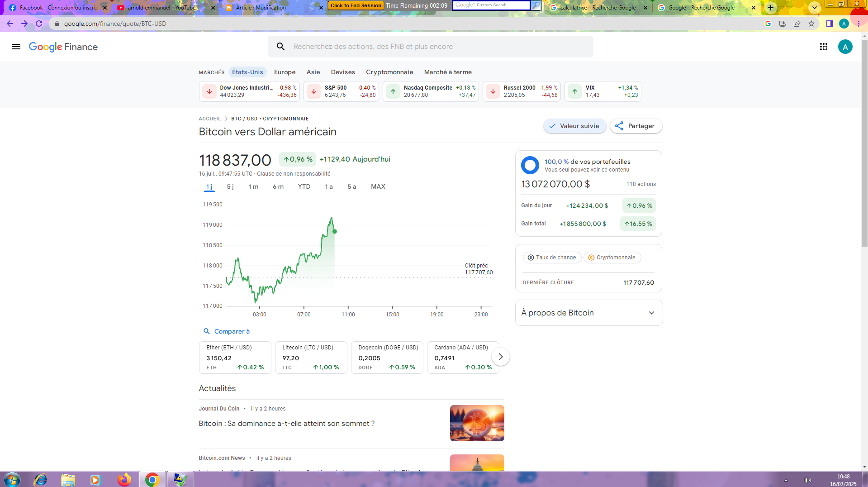Click the page vertical scrollbar thumb
The image size is (868, 487).
864,143
